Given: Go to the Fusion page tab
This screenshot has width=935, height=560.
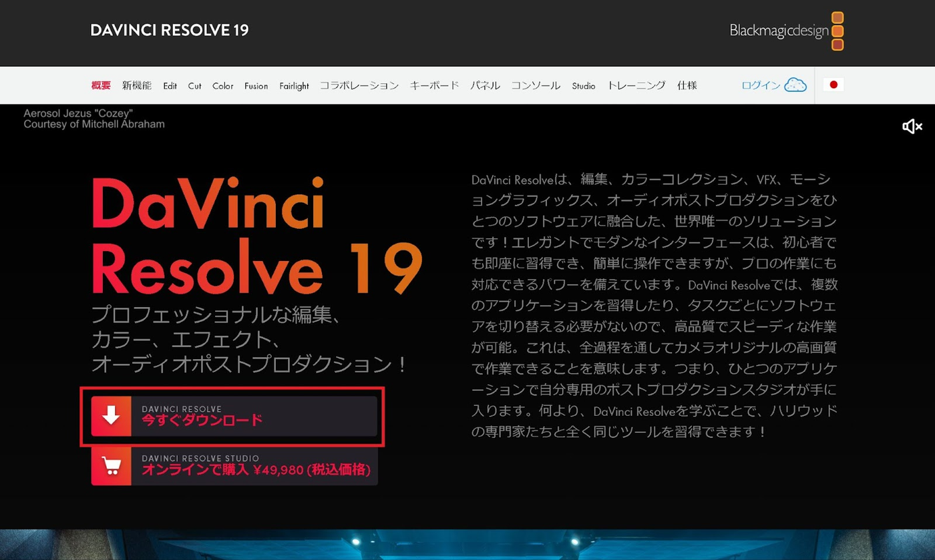Looking at the screenshot, I should [x=256, y=85].
